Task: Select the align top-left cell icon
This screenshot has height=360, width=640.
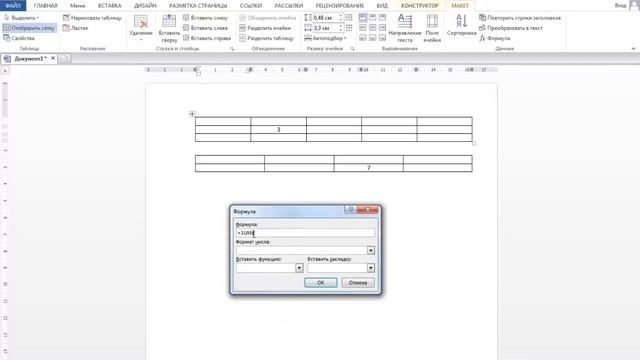Action: point(363,18)
